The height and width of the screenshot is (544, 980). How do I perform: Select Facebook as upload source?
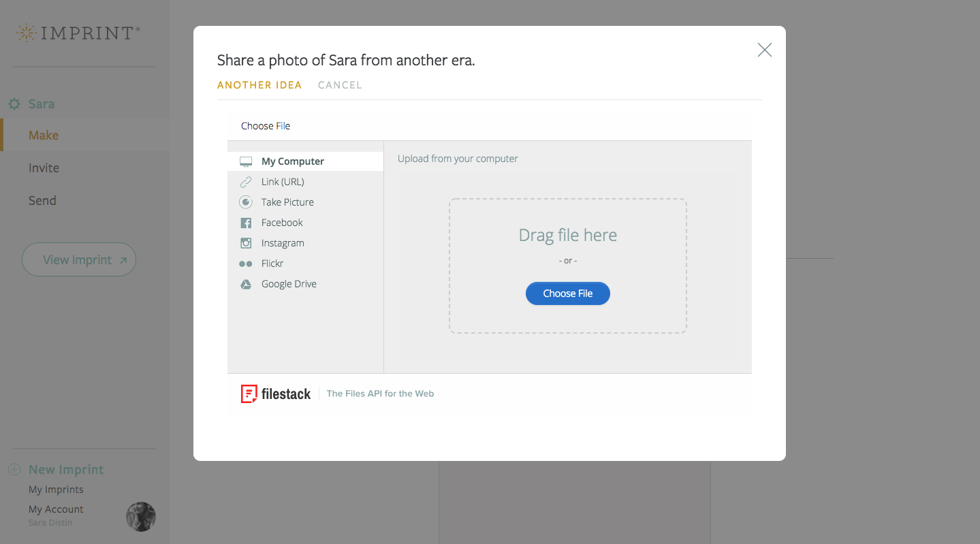click(306, 223)
